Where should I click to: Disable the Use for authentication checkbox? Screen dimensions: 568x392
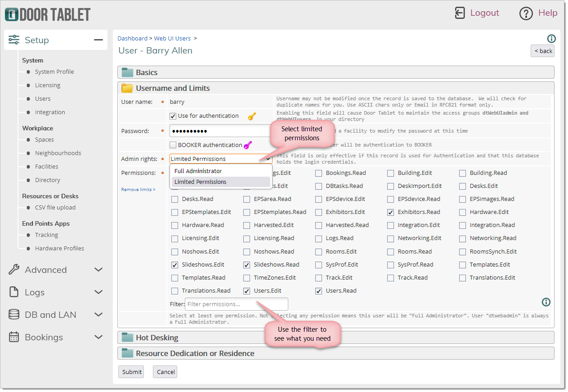click(x=173, y=116)
